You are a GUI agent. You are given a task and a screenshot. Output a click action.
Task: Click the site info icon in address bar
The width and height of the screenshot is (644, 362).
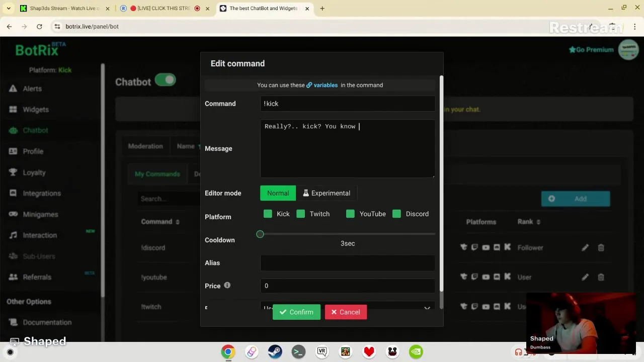click(x=57, y=26)
